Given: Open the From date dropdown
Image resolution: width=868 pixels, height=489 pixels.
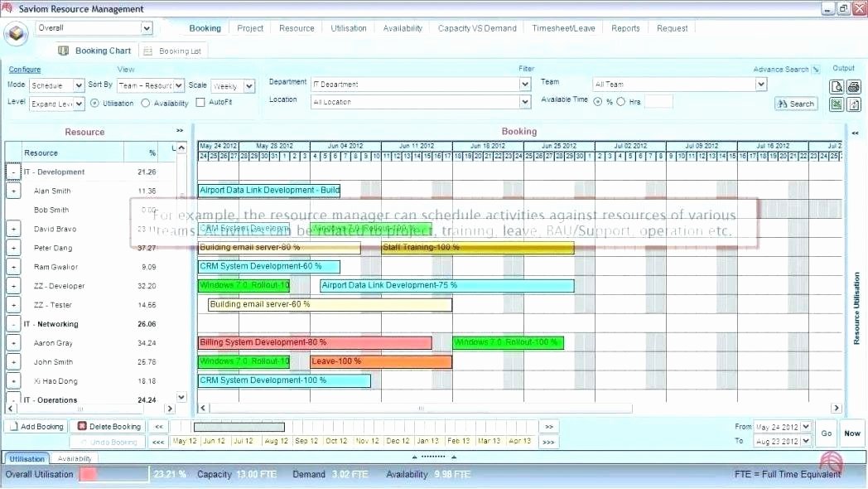Looking at the screenshot, I should [805, 427].
